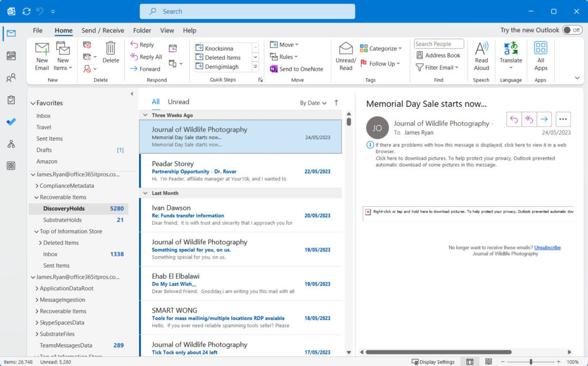The image size is (588, 366).
Task: Run the Knocksinna quick step
Action: [223, 48]
